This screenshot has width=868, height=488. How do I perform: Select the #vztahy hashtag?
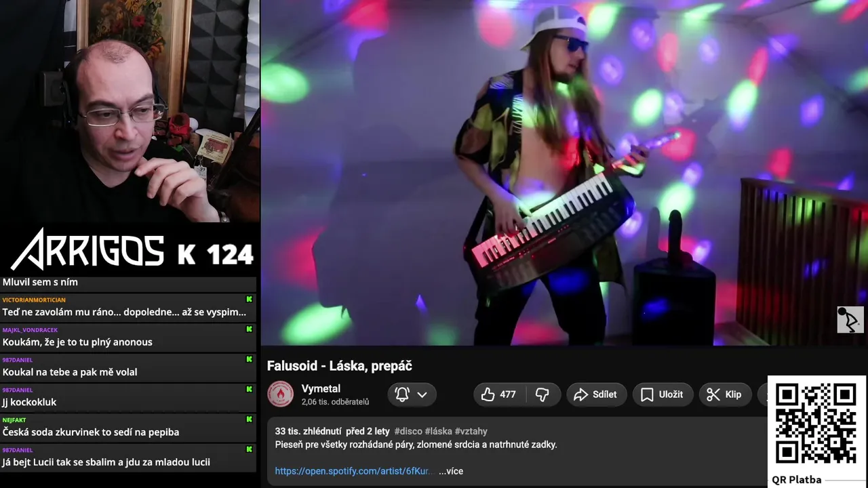(x=471, y=431)
